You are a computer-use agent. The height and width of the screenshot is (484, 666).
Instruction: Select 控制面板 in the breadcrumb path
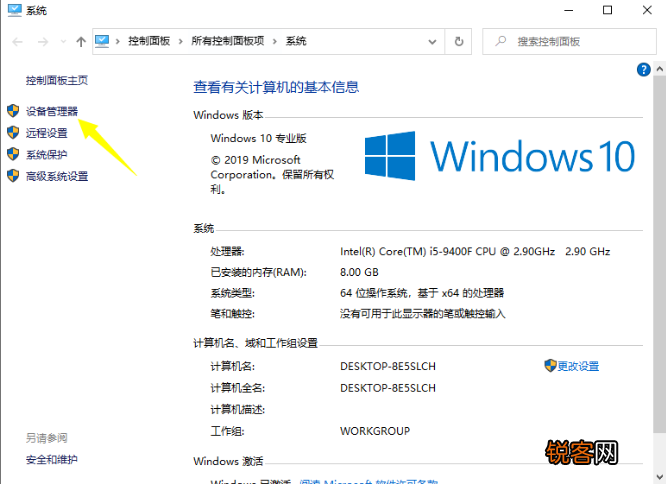coord(149,41)
